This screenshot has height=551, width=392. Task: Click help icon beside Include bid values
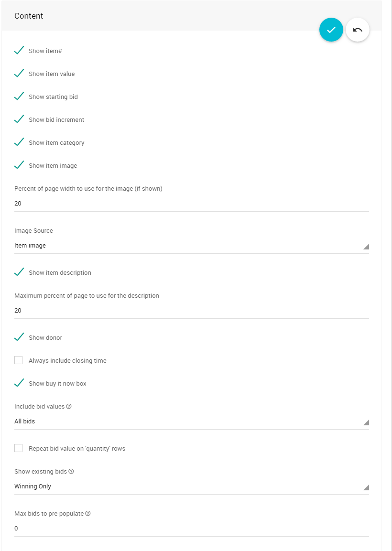point(69,407)
